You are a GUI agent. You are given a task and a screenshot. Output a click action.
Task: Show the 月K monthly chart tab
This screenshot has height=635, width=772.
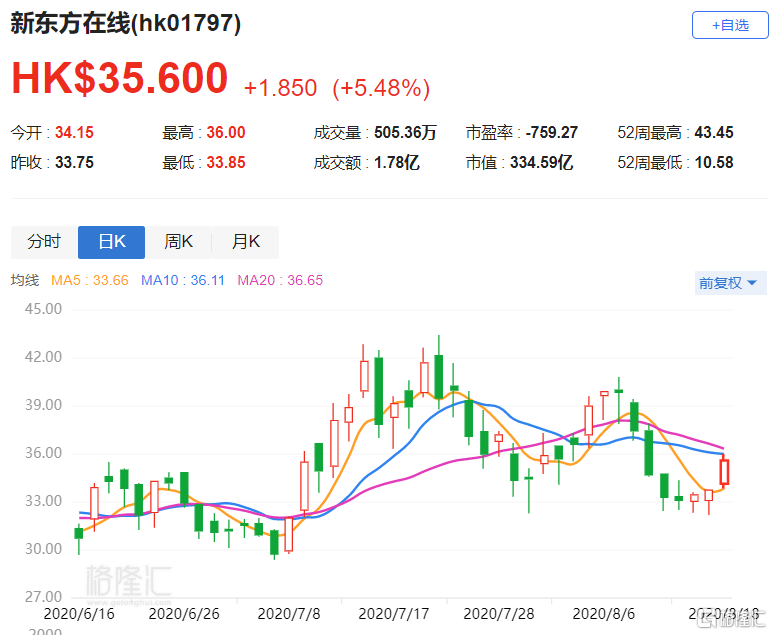(245, 242)
